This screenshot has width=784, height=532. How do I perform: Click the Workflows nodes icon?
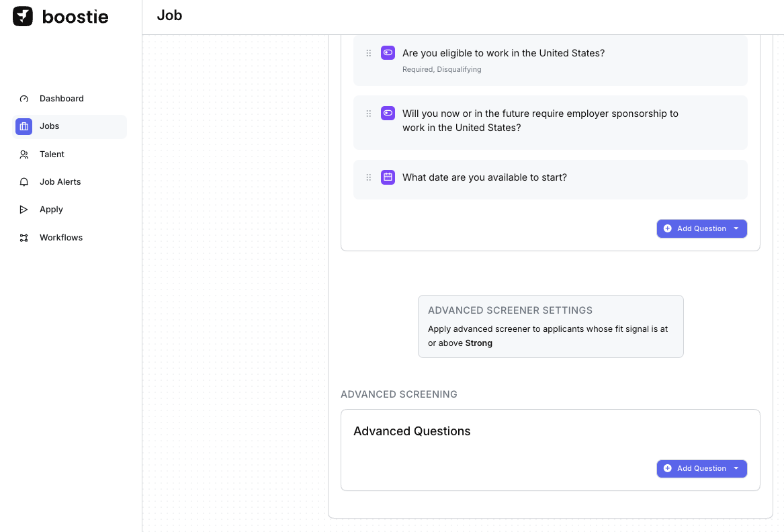coord(24,238)
